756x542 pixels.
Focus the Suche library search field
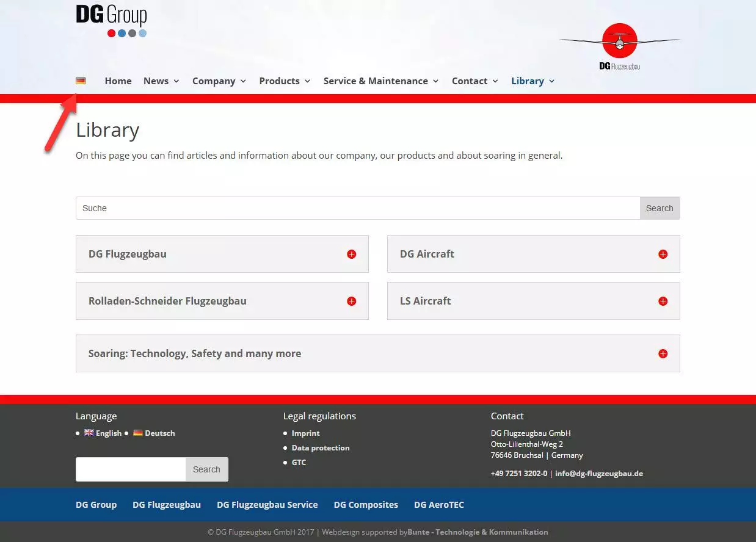[358, 208]
